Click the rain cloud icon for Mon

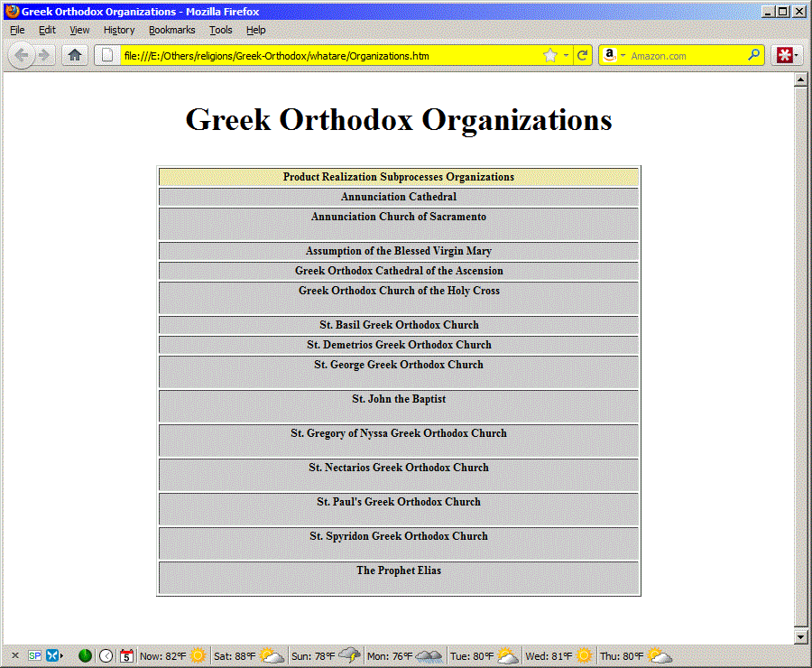[x=429, y=656]
